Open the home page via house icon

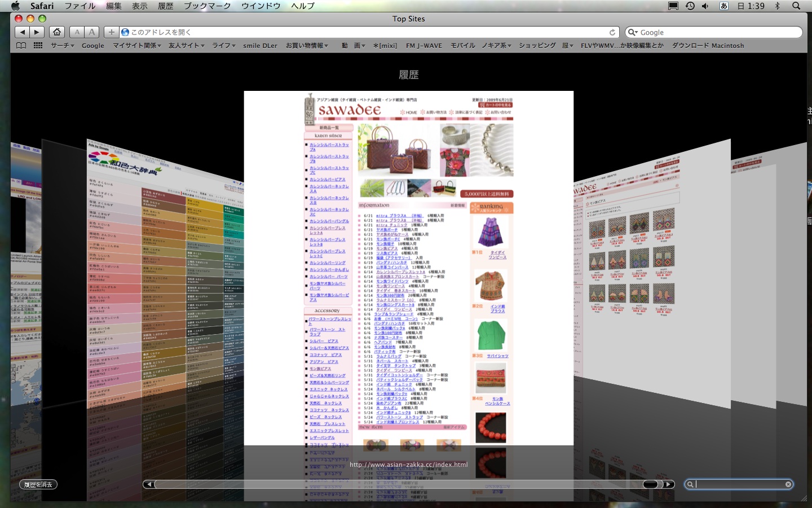(57, 32)
